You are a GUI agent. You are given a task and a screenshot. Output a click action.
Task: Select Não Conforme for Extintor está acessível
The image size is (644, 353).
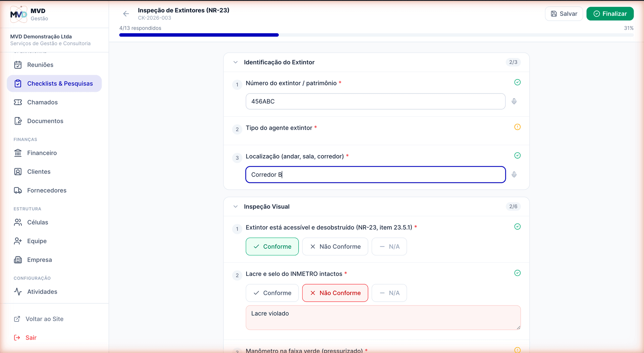click(335, 246)
